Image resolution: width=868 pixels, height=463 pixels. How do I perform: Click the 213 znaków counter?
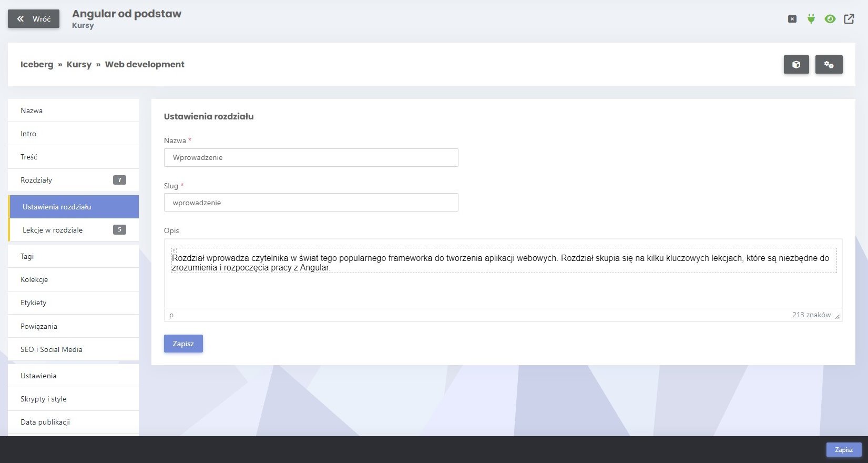pos(812,315)
